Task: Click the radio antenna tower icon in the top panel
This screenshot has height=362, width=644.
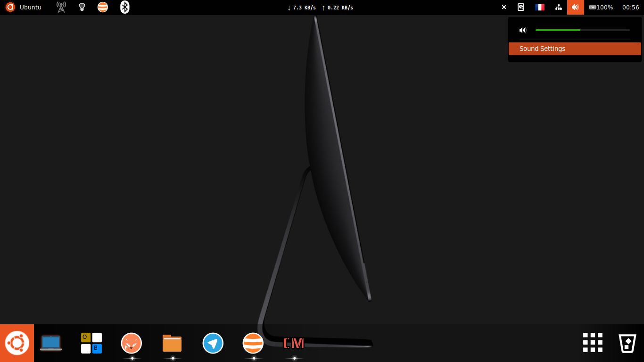Action: tap(61, 7)
